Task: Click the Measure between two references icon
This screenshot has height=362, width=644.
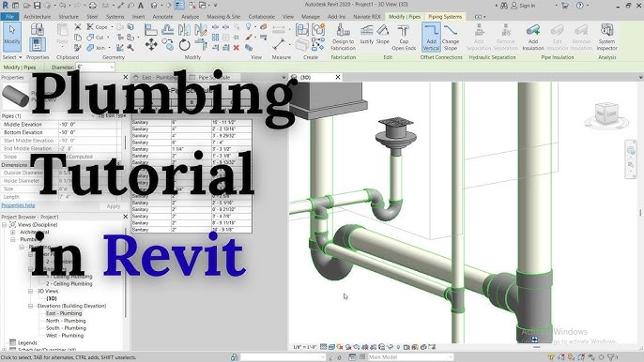Action: 279,44
